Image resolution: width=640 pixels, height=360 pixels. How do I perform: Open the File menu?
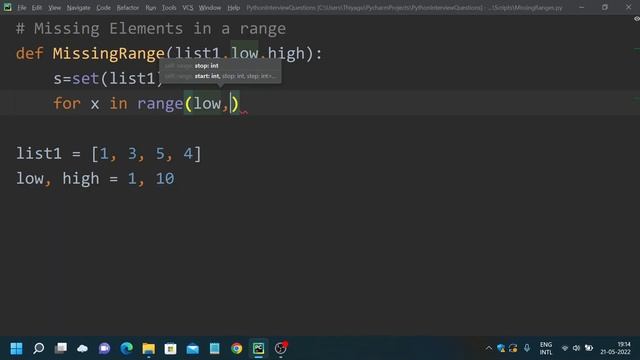pos(22,8)
